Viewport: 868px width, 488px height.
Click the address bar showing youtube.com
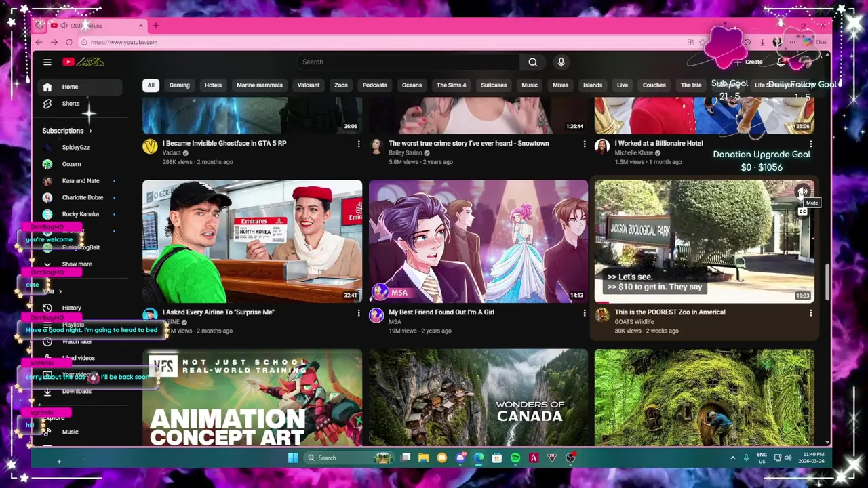380,42
